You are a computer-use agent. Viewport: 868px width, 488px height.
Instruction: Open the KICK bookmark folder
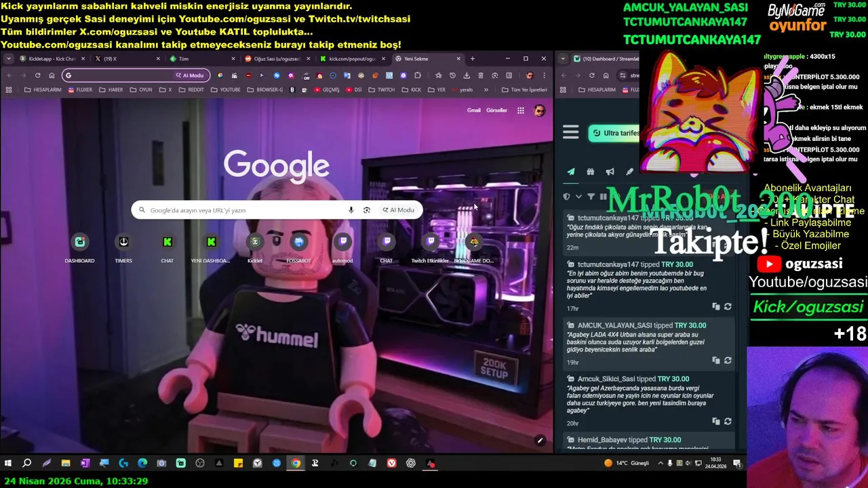(412, 89)
